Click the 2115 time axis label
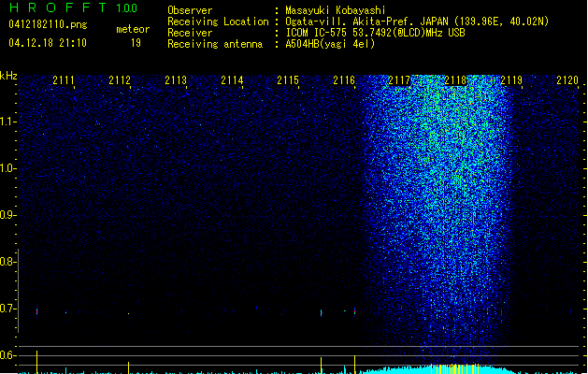 coord(288,80)
